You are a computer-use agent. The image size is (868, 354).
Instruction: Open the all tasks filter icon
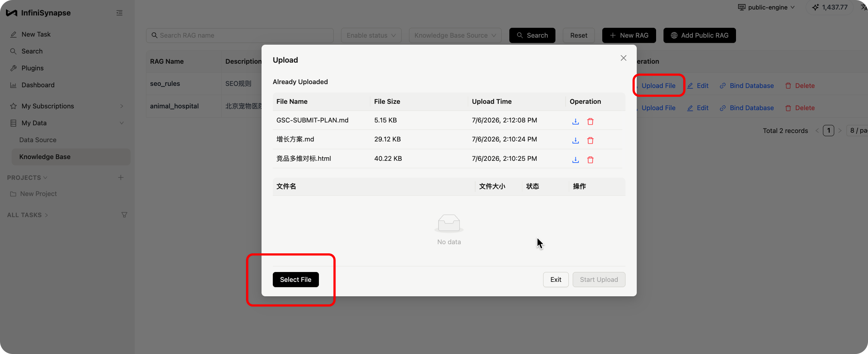click(124, 215)
